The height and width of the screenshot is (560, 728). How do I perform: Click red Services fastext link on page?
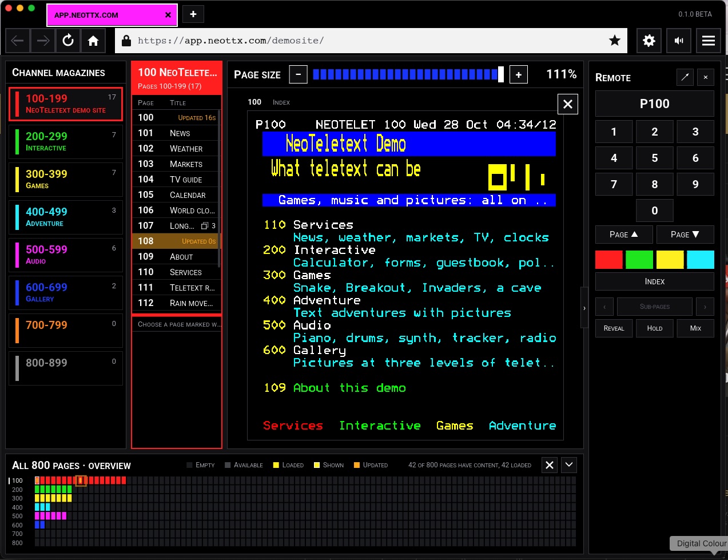click(293, 426)
